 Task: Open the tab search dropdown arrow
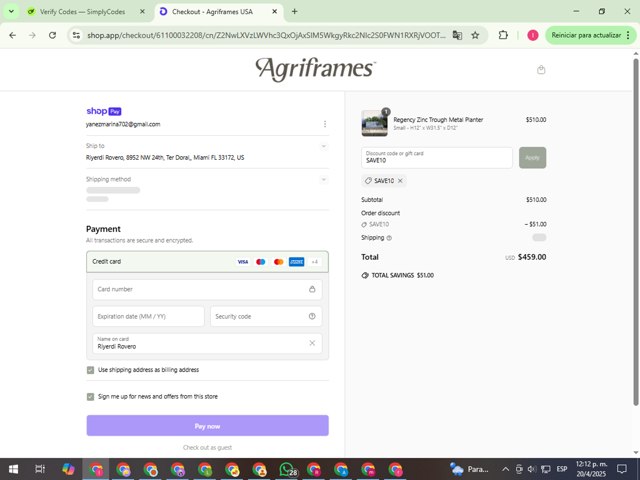coord(11,11)
